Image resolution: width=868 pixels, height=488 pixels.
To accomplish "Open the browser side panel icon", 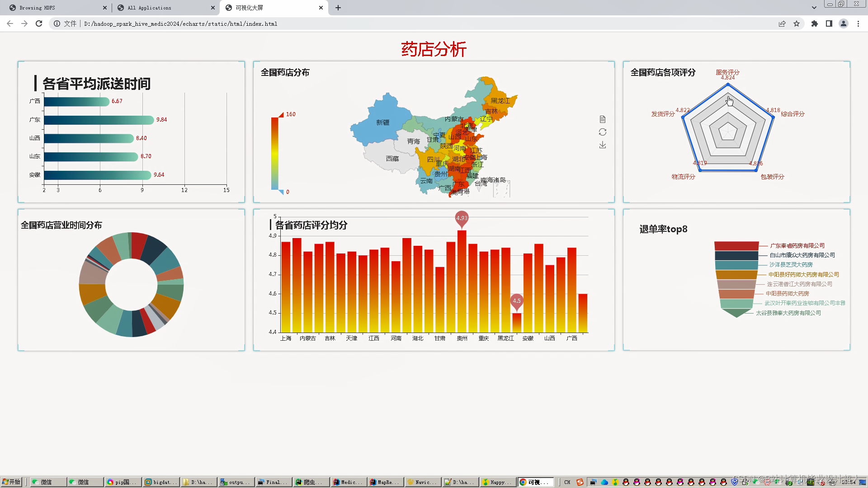I will (x=829, y=23).
